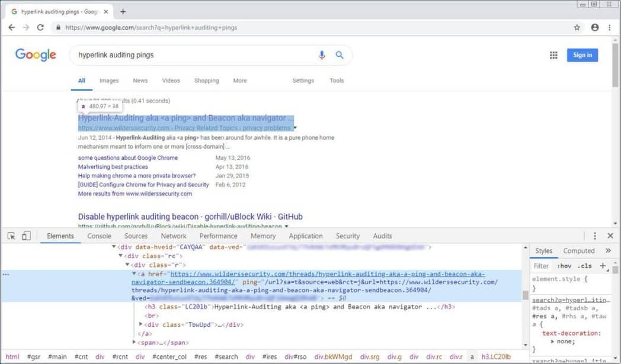Screen dimensions: 621x364
Task: Open the Security panel in DevTools
Action: coord(347,236)
